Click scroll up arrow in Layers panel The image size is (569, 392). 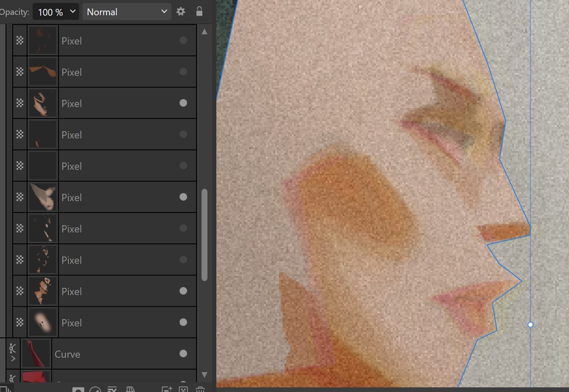coord(204,32)
